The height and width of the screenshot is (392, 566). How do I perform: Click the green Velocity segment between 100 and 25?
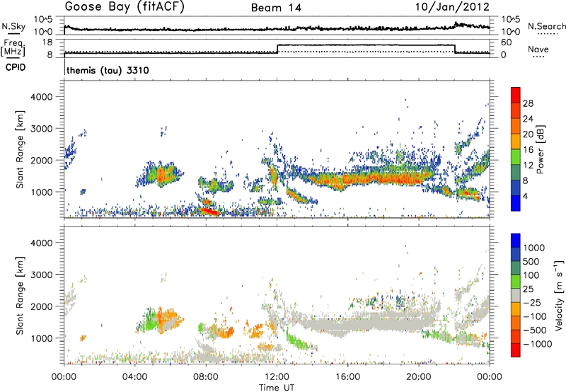click(x=516, y=282)
